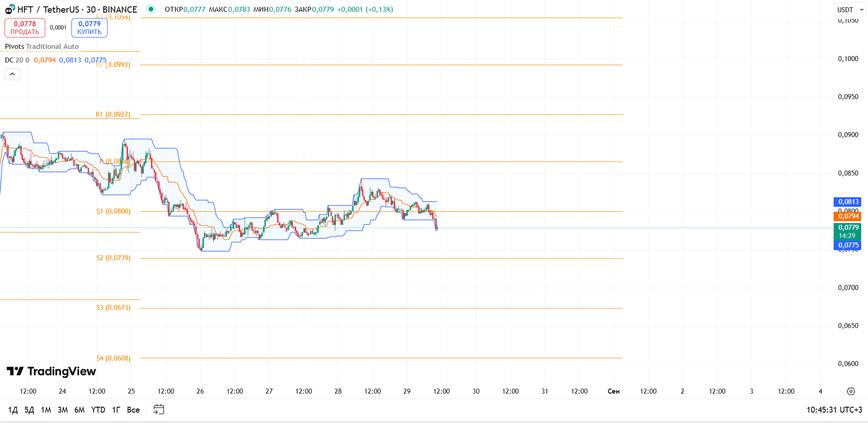Click the 0,0779 buy button
This screenshot has width=868, height=423.
coord(90,28)
